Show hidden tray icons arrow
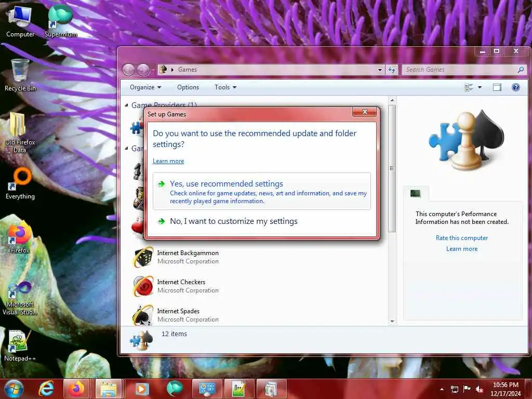Viewport: 532px width, 399px height. (442, 389)
